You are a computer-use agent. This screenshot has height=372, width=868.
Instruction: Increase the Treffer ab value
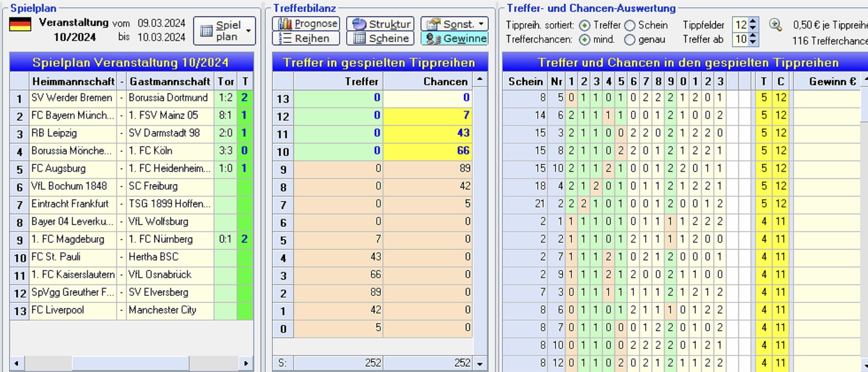pyautogui.click(x=754, y=36)
